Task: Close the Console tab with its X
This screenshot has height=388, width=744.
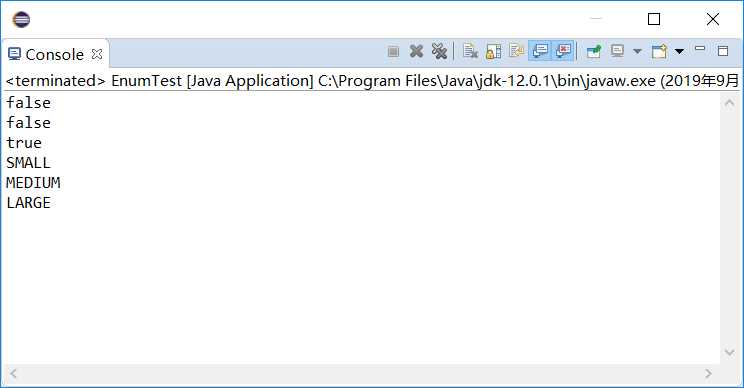Action: coord(97,54)
